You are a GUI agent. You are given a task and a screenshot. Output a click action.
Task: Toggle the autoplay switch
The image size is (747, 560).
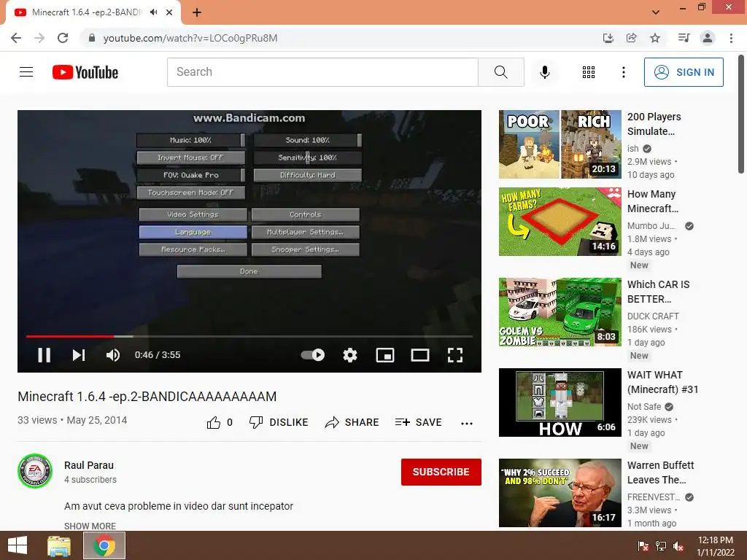click(x=313, y=355)
